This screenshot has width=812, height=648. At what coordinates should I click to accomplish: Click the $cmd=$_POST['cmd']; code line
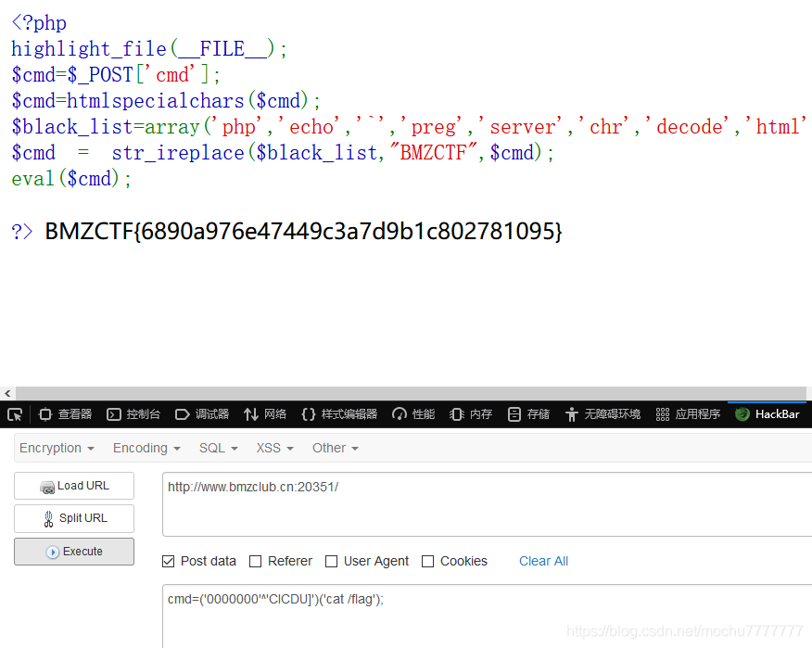(x=116, y=75)
